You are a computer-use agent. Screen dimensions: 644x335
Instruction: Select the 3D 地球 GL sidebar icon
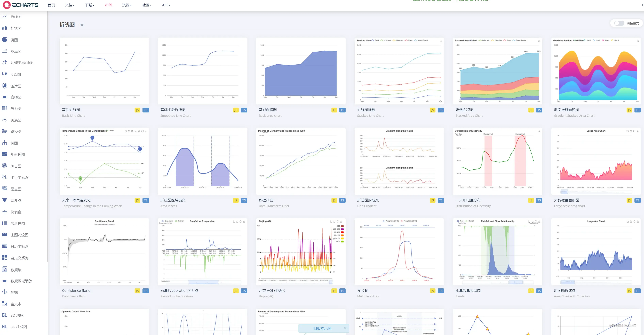pyautogui.click(x=4, y=315)
